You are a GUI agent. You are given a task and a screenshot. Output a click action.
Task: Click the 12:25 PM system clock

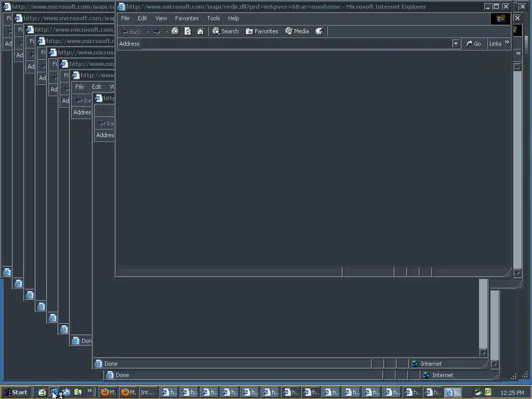(512, 393)
